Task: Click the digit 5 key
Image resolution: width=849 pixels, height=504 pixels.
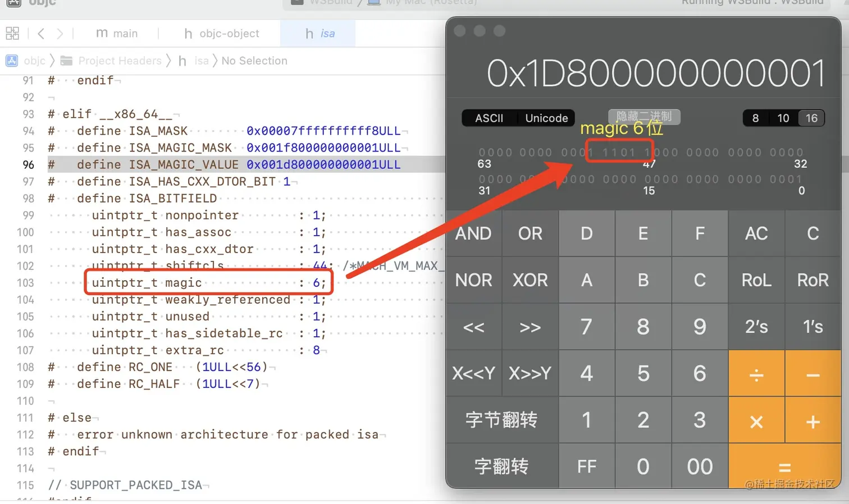Action: pyautogui.click(x=643, y=373)
